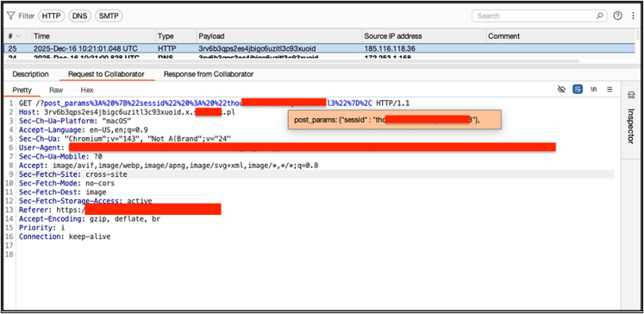Open the Description tab
The height and width of the screenshot is (314, 644).
pyautogui.click(x=30, y=74)
